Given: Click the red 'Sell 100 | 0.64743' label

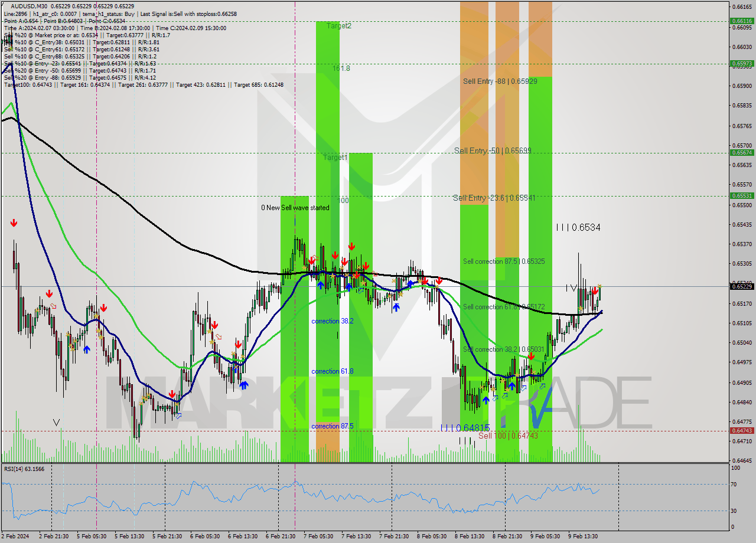Looking at the screenshot, I should (x=508, y=436).
